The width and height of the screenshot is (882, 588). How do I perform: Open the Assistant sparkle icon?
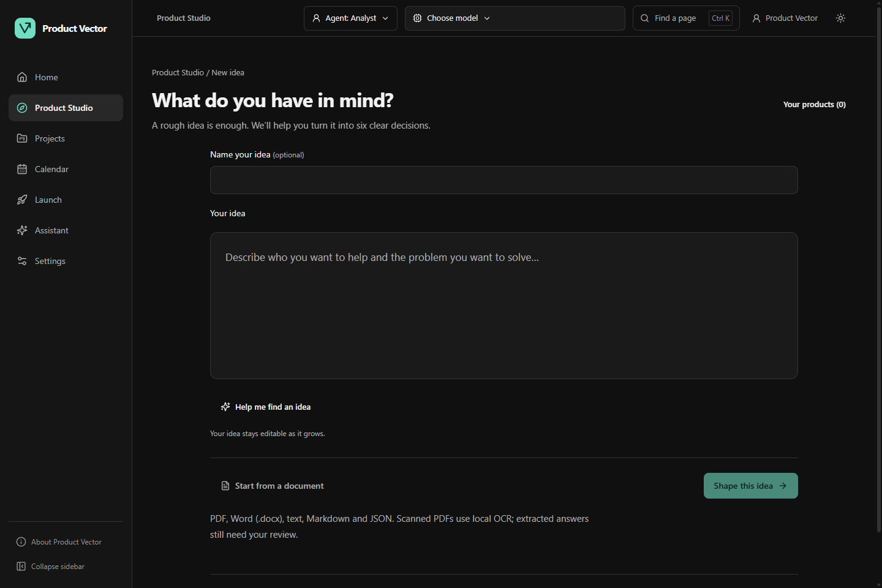(x=22, y=230)
